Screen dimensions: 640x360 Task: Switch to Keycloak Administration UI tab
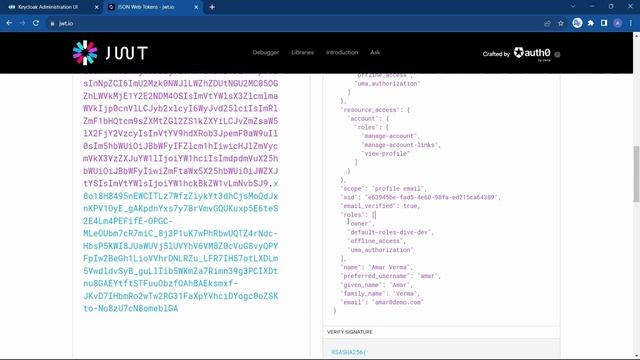coord(51,7)
